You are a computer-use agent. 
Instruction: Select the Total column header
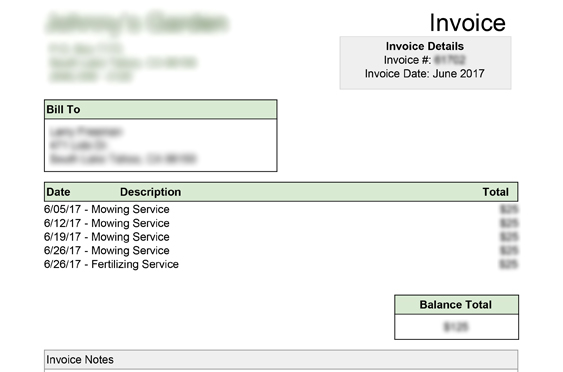tap(495, 192)
